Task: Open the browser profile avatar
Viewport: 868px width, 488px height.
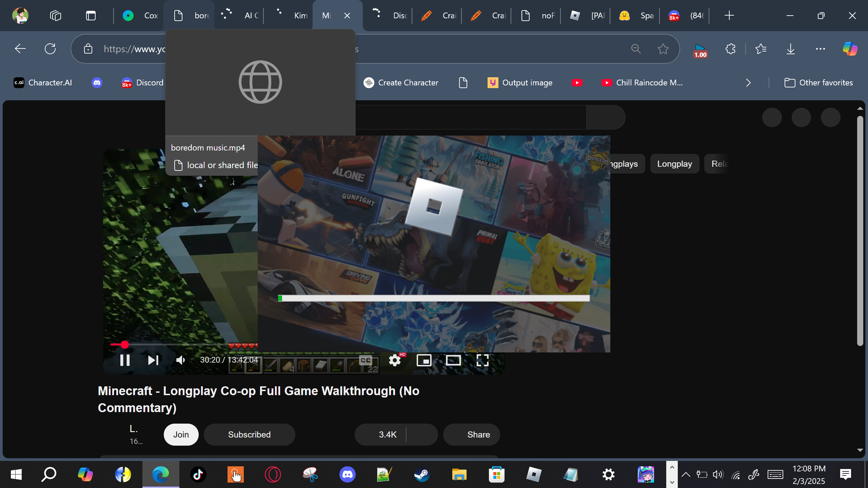Action: coord(20,15)
